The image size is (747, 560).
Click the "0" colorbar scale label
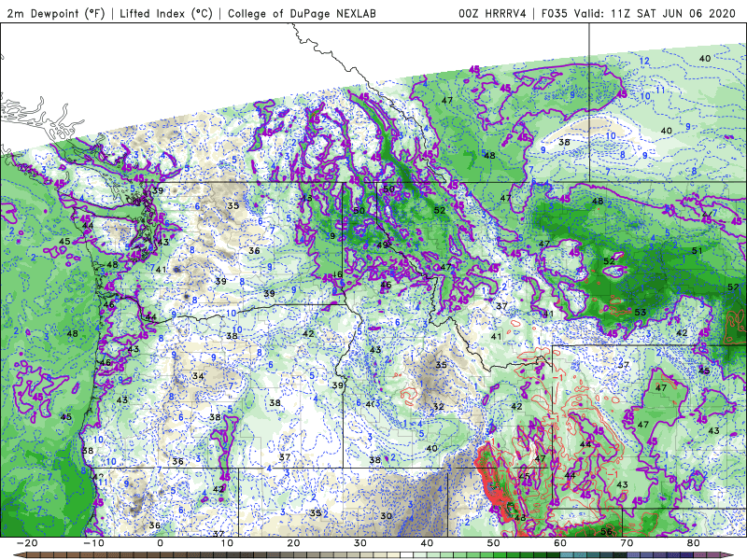[x=160, y=543]
